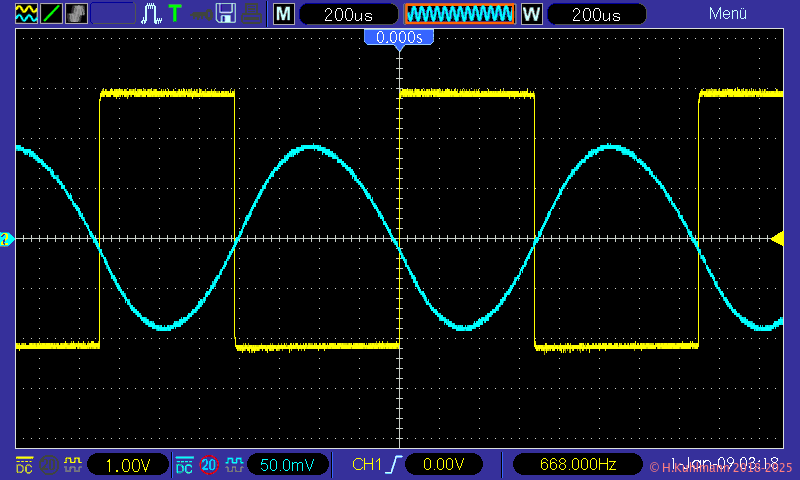This screenshot has width=800, height=480.
Task: Open the main timebase 200us field
Action: pos(348,14)
